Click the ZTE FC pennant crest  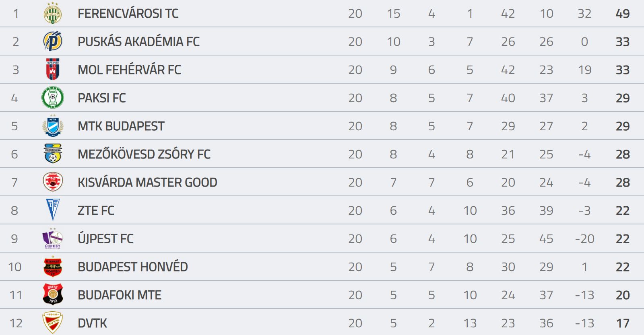pyautogui.click(x=53, y=210)
